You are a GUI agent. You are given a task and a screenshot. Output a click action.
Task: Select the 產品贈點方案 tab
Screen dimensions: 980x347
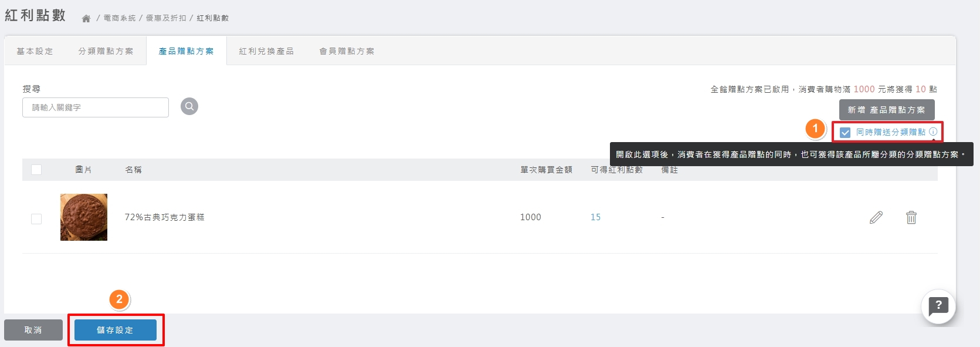click(186, 52)
